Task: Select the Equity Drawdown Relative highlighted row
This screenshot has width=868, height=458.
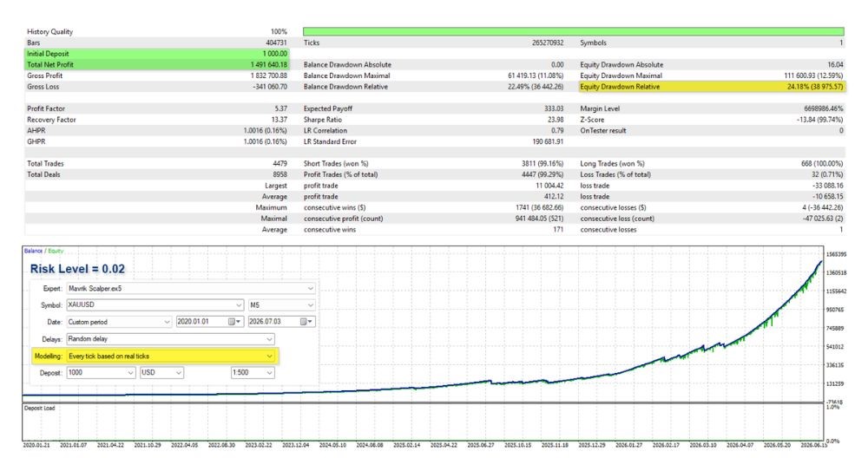Action: [712, 87]
